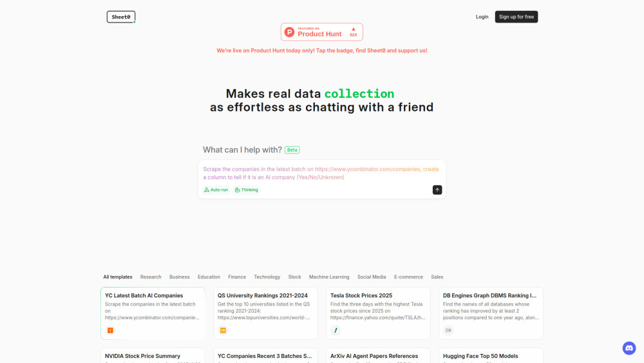Open Discord chat floating icon
Screen dimensions: 644x363
tap(629, 348)
